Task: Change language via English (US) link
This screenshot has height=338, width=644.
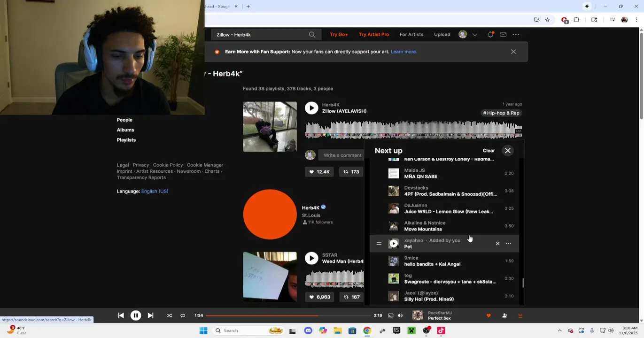Action: (155, 192)
